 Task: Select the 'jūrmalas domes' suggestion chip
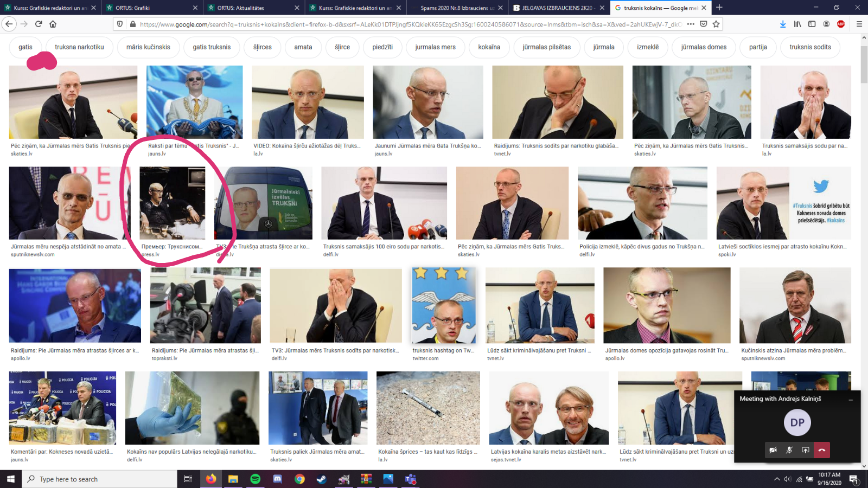[x=704, y=47]
